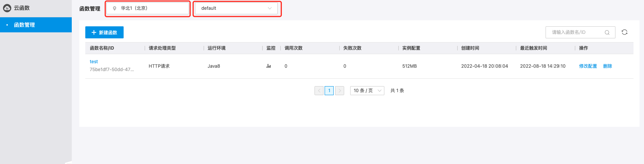Image resolution: width=644 pixels, height=164 pixels.
Task: Click the 创建时间 column header
Action: pos(470,48)
